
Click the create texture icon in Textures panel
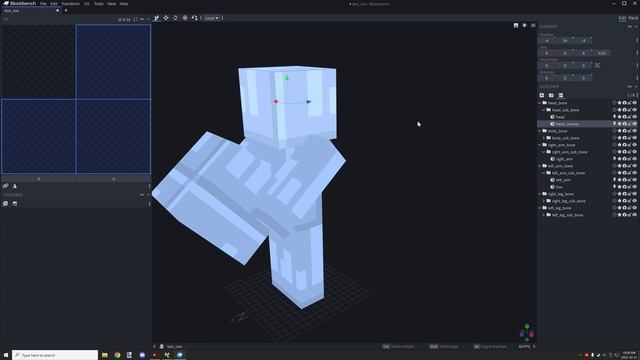tap(15, 203)
